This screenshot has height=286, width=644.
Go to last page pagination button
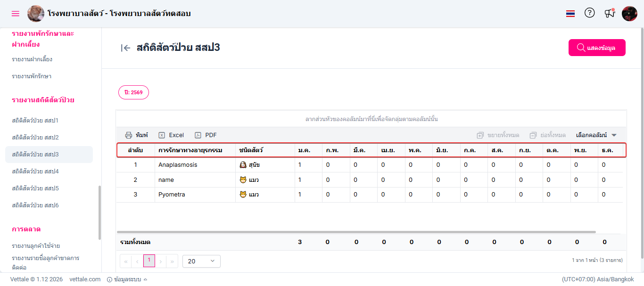point(173,261)
